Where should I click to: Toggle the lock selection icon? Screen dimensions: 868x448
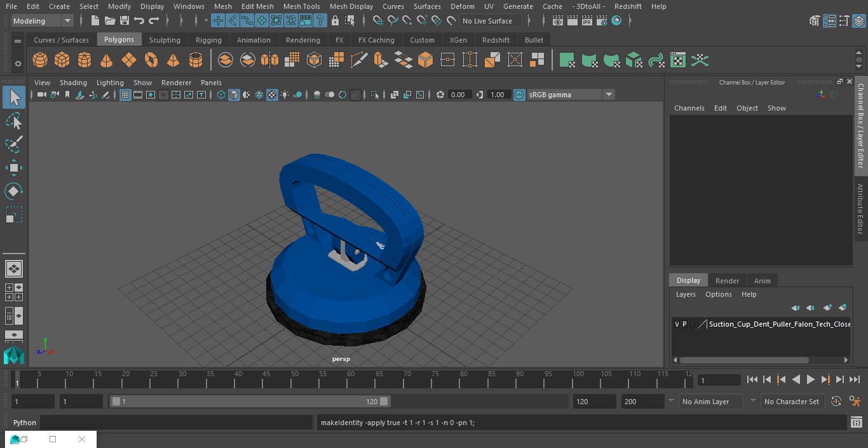tap(335, 21)
